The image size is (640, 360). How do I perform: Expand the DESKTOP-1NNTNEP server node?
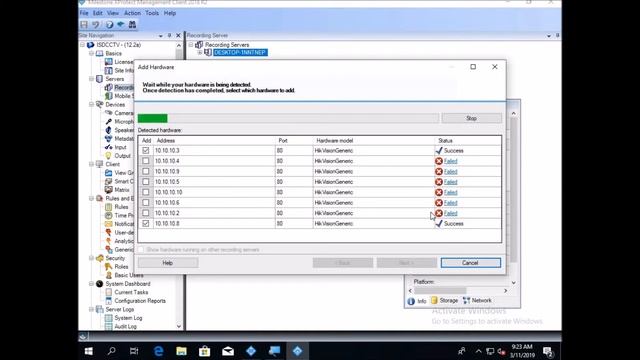point(200,53)
